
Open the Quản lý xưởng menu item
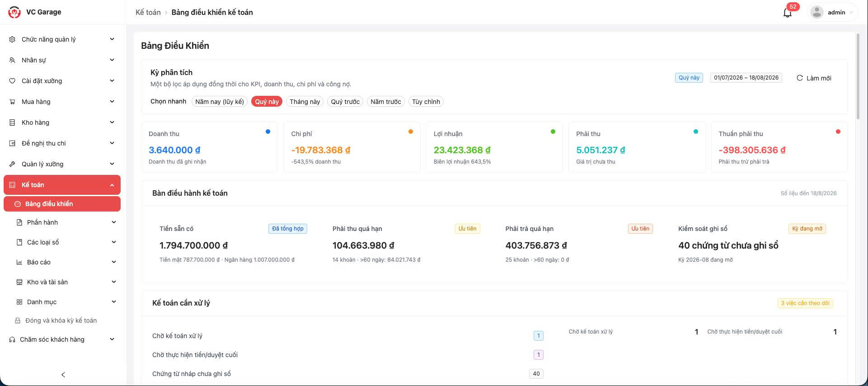tap(62, 164)
